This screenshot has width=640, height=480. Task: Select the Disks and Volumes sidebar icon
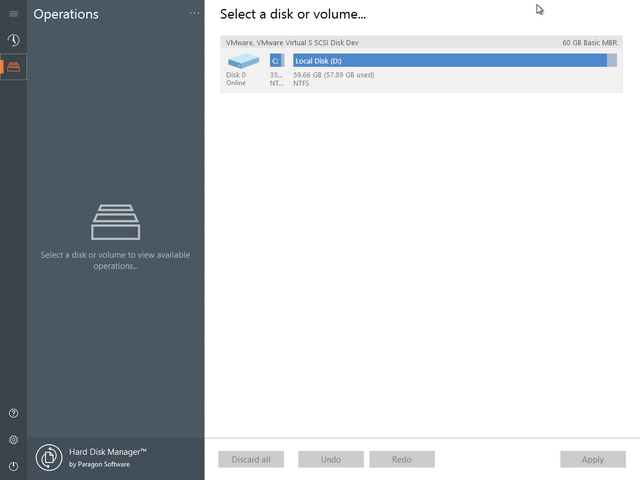tap(13, 67)
